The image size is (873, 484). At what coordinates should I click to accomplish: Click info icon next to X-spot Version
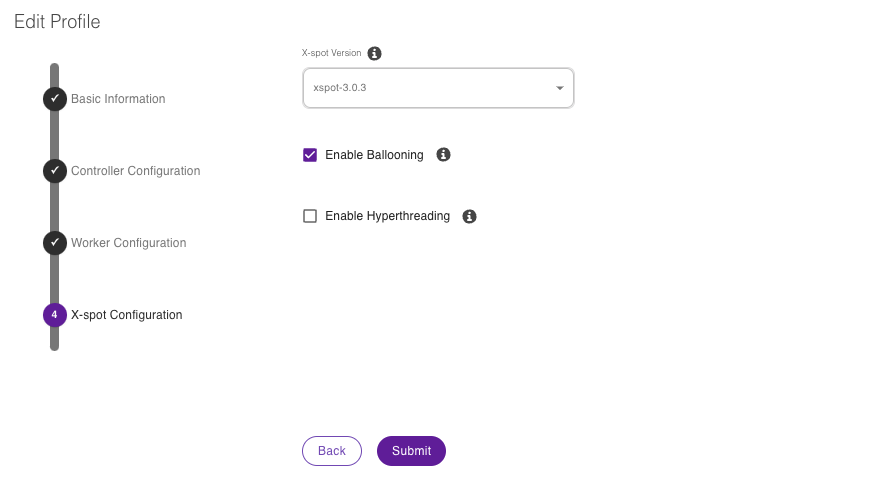pos(375,53)
